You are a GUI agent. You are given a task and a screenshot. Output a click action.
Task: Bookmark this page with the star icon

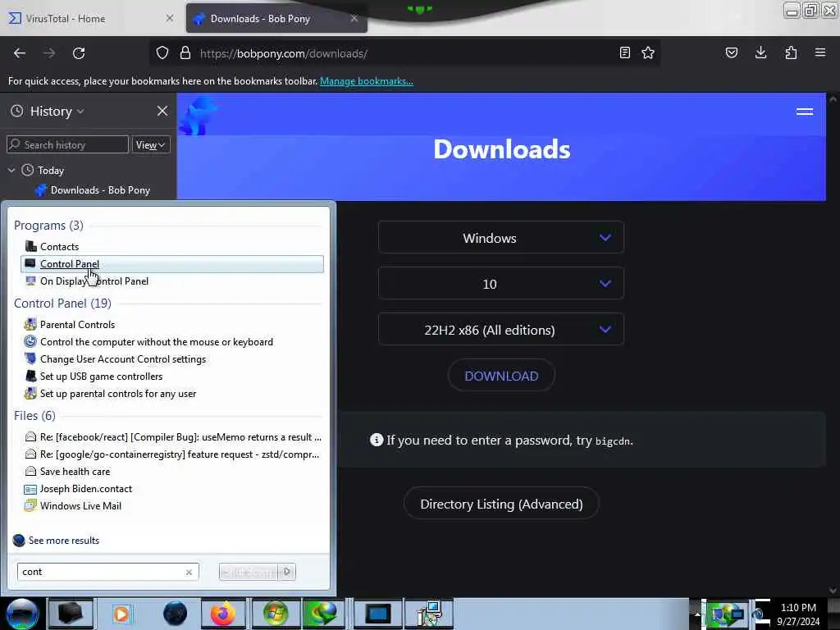pyautogui.click(x=648, y=52)
